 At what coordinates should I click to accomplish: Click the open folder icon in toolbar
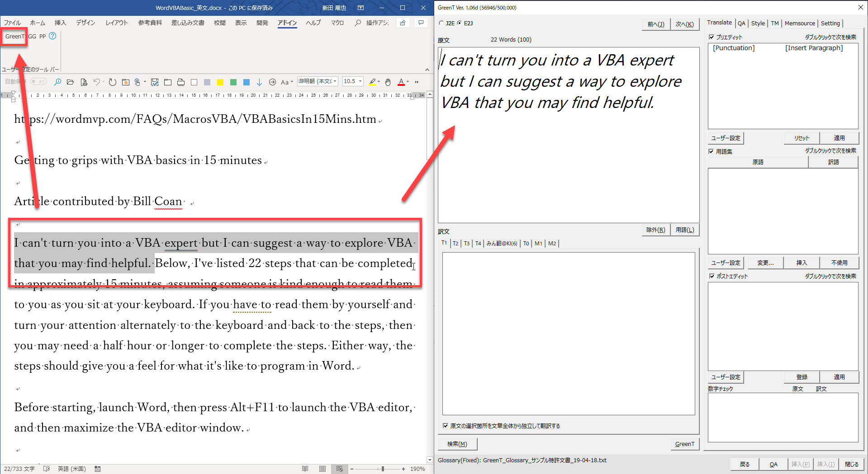coord(70,82)
